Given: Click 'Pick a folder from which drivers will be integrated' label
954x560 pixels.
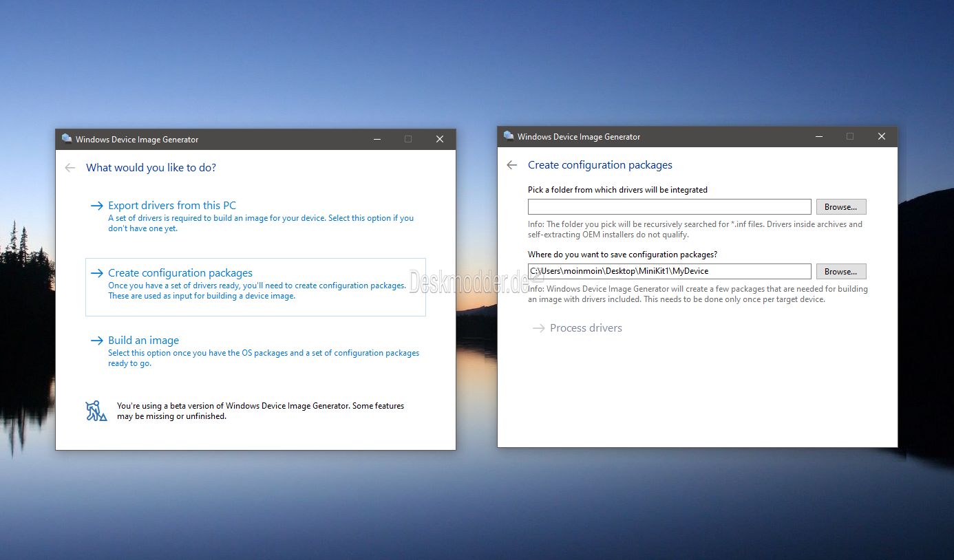Looking at the screenshot, I should point(617,190).
